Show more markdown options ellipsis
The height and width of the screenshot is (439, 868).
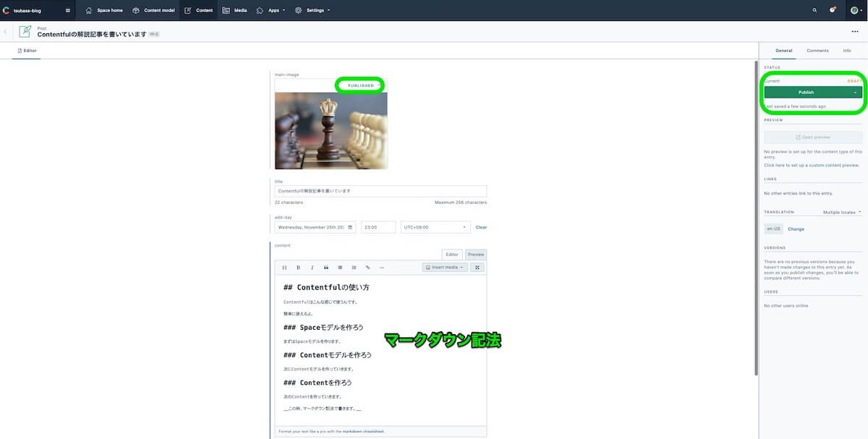[x=382, y=268]
